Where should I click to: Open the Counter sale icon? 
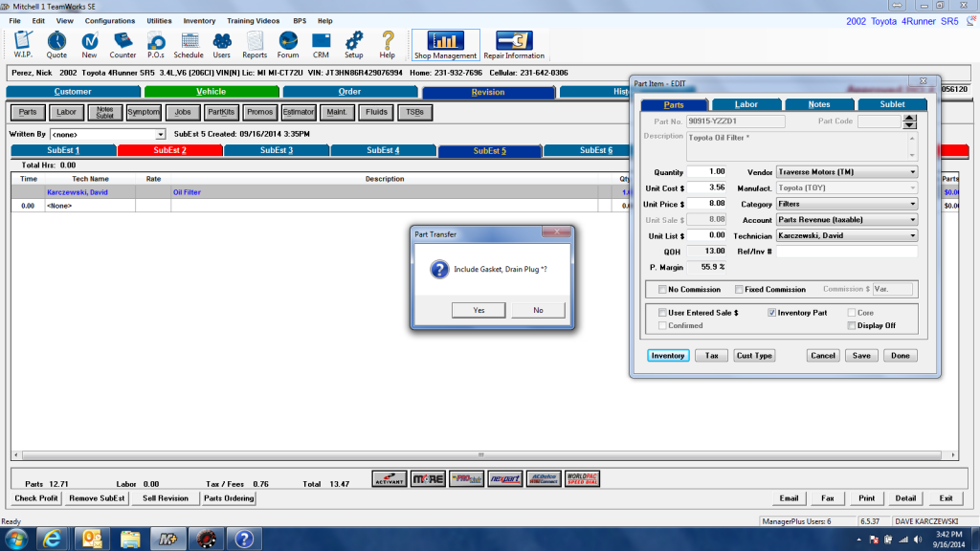(x=122, y=44)
